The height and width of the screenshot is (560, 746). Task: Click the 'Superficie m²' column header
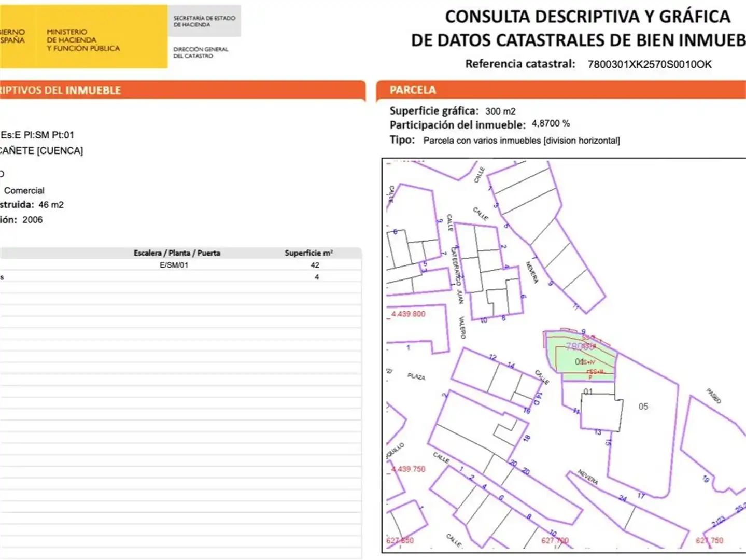pos(308,253)
